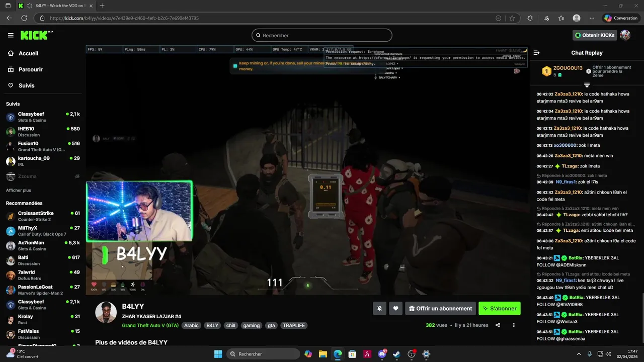The image size is (644, 362).
Task: Click ZGOUGOU13 top gifter name
Action: click(568, 68)
